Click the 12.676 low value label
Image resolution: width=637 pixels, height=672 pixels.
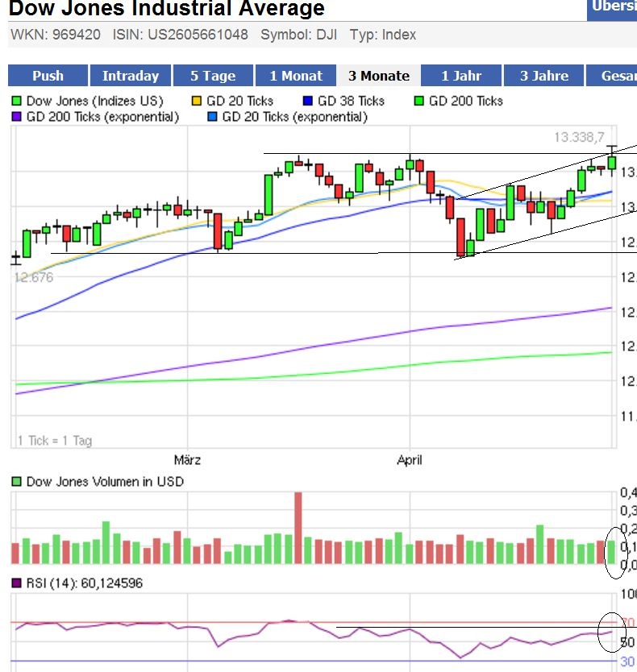[x=34, y=278]
